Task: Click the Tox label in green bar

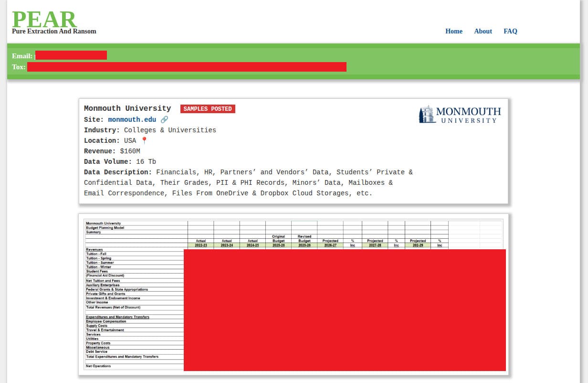Action: tap(19, 67)
